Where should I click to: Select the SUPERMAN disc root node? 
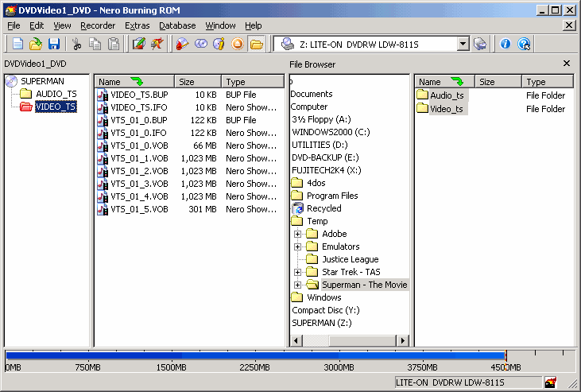pos(42,81)
